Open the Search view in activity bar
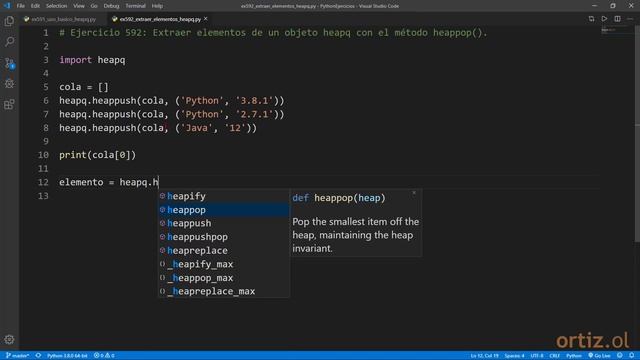The width and height of the screenshot is (640, 360). (x=9, y=42)
